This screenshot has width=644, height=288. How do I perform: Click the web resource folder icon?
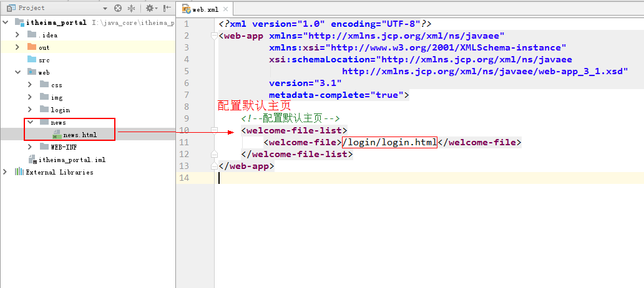tap(32, 72)
